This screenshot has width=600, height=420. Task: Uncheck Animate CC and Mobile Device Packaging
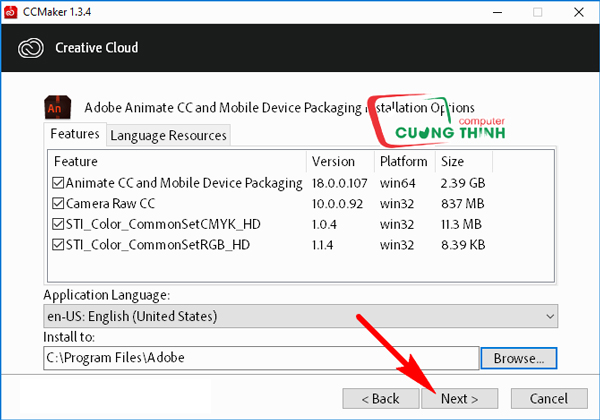pos(58,183)
